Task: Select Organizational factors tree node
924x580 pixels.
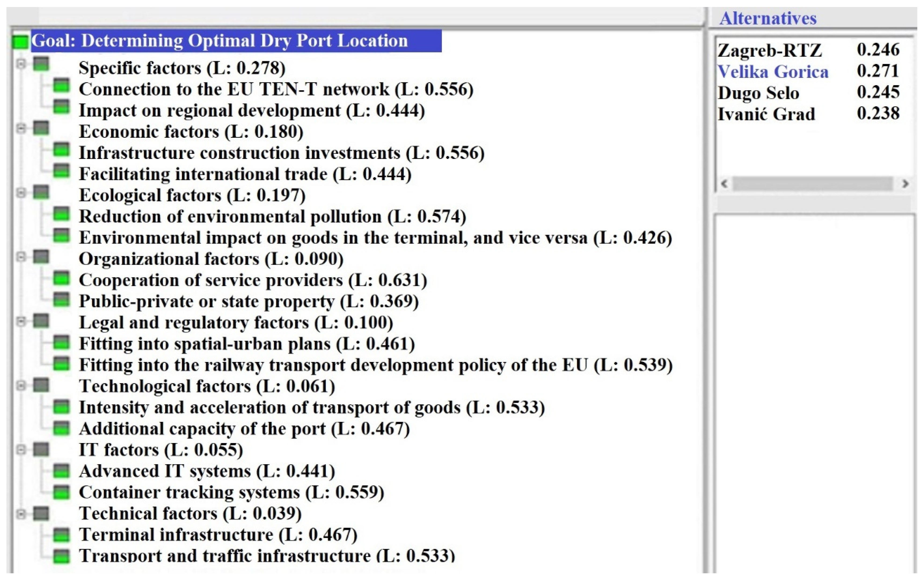Action: tap(211, 259)
